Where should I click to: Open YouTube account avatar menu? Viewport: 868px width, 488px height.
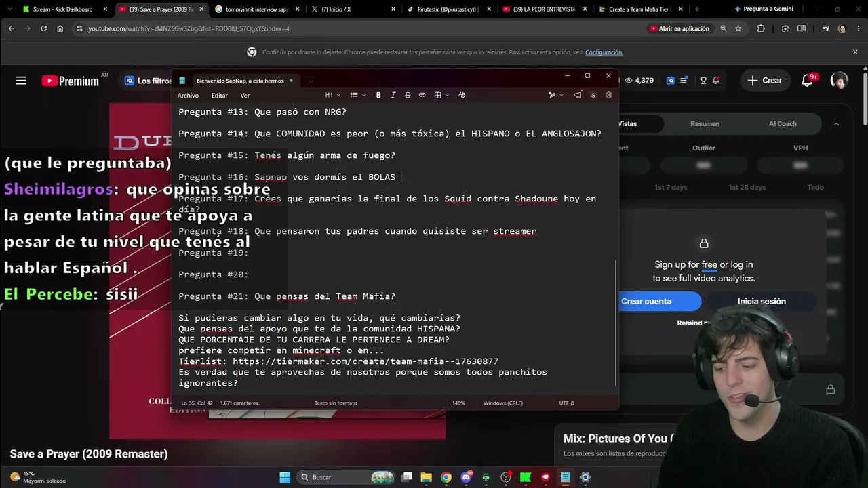pos(840,81)
